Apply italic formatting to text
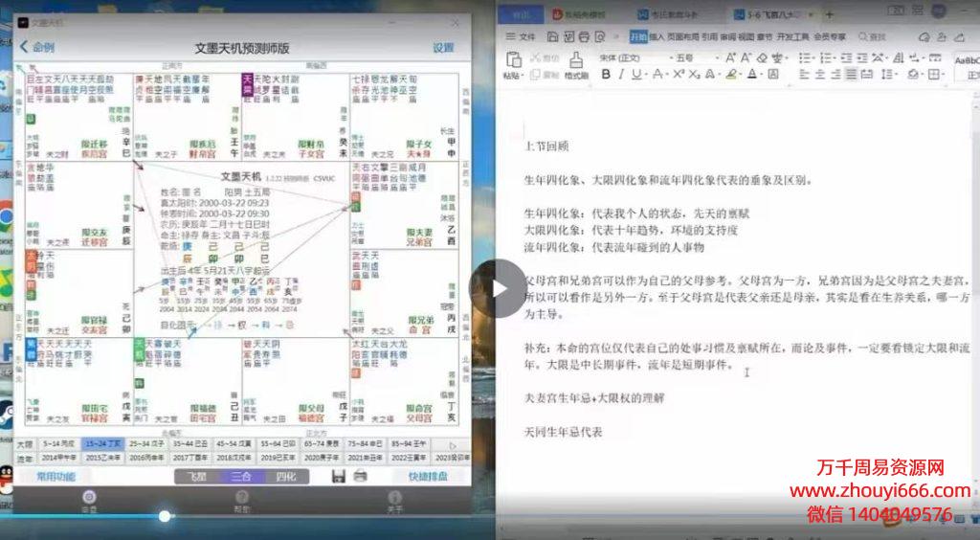The height and width of the screenshot is (540, 980). 620,74
